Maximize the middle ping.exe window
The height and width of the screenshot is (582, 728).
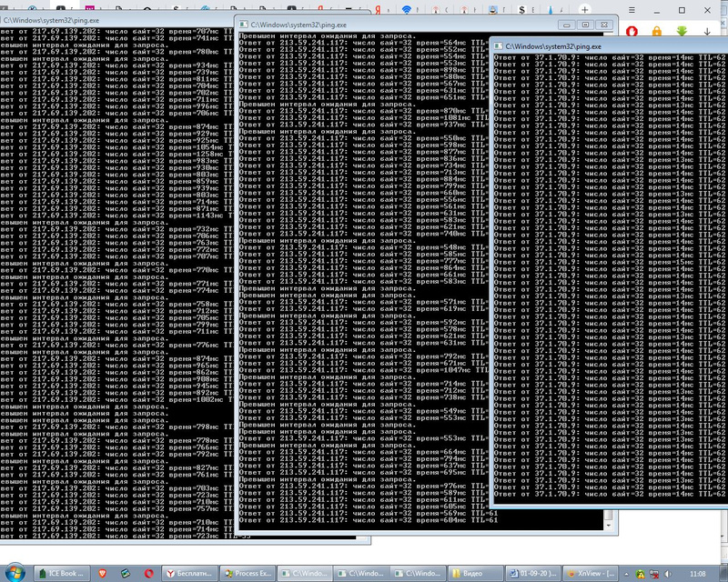coord(585,25)
